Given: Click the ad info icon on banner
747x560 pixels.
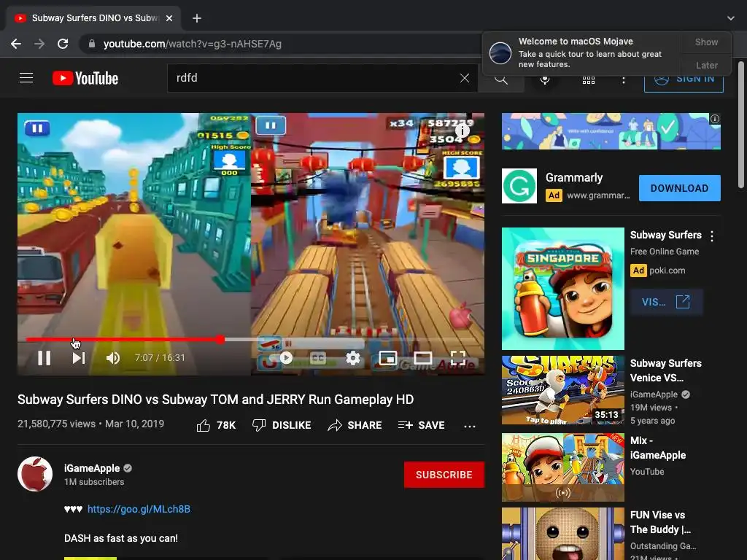Looking at the screenshot, I should pos(715,119).
